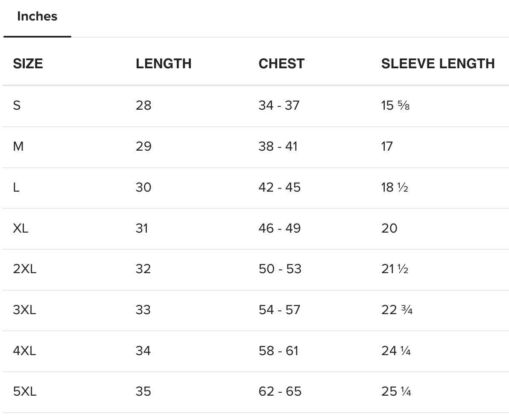Screen dimensions: 509x420
Task: Click the CHEST column header
Action: pos(281,64)
